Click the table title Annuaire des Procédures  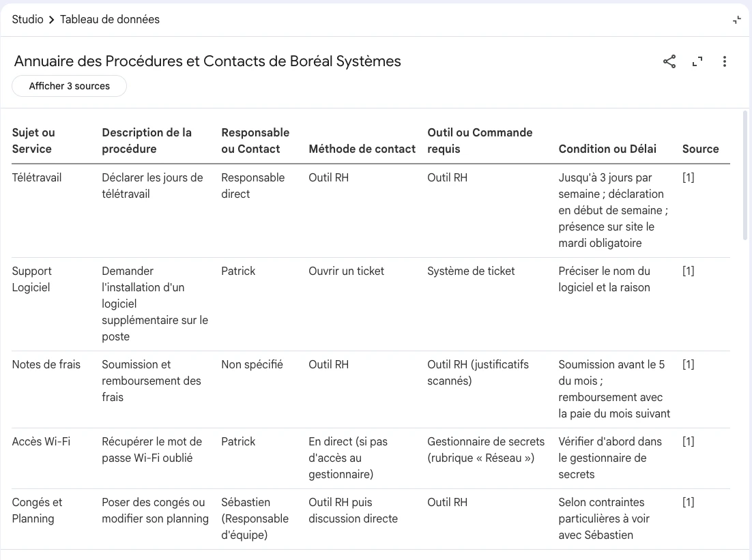(x=207, y=61)
